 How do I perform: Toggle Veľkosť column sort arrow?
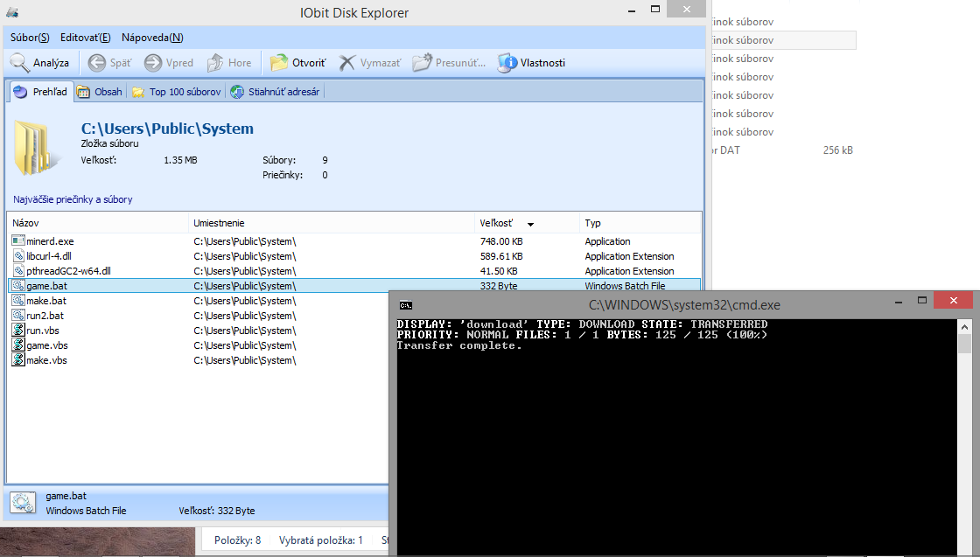[x=530, y=224]
